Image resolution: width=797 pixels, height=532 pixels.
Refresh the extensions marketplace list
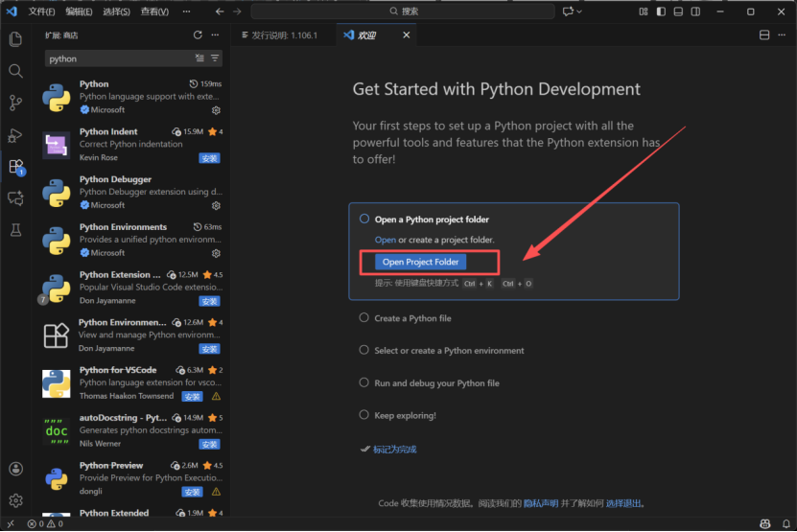(198, 35)
